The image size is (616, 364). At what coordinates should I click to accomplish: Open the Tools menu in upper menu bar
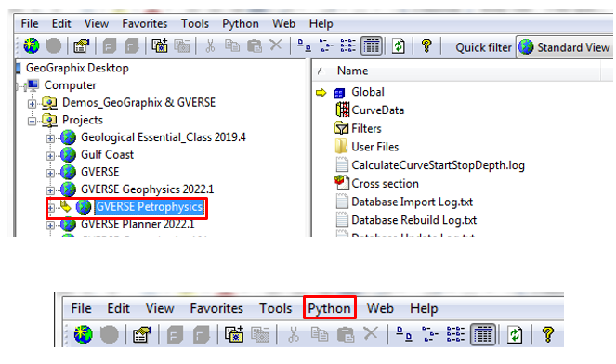coord(195,23)
